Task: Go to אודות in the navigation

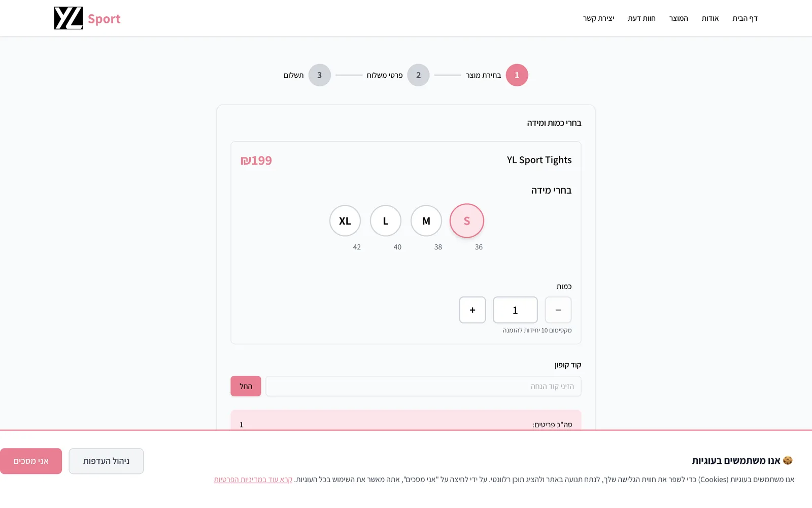Action: [710, 18]
